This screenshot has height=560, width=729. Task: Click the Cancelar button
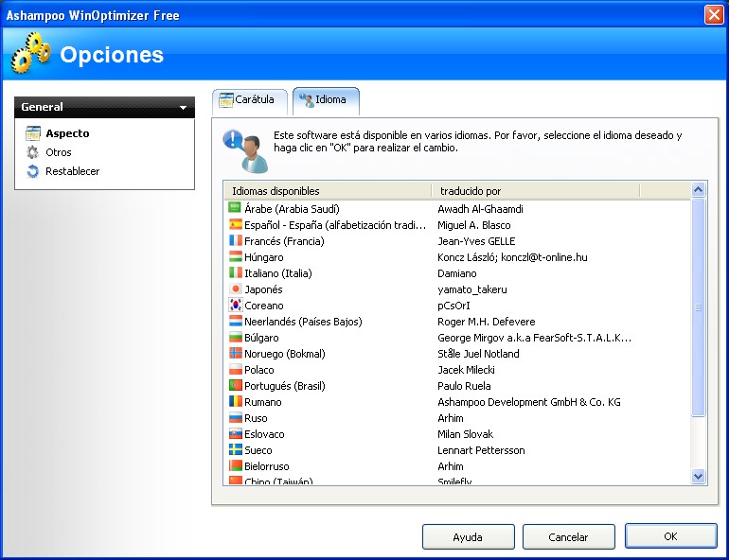(x=569, y=536)
